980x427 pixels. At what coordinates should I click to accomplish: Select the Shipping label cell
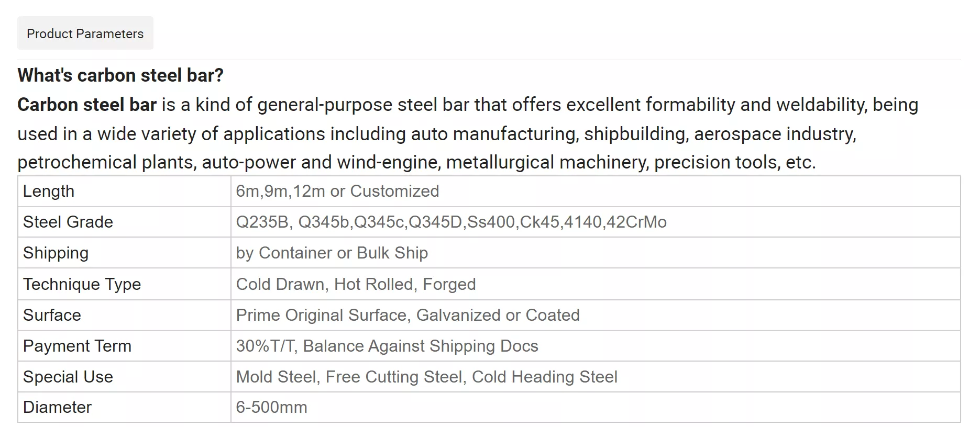124,253
